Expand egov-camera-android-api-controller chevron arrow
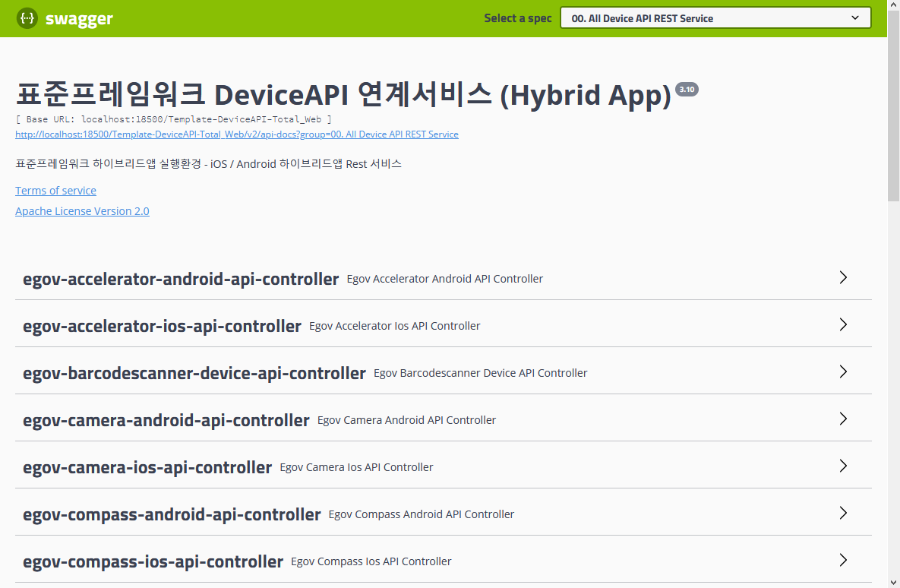The image size is (900, 588). pos(842,419)
